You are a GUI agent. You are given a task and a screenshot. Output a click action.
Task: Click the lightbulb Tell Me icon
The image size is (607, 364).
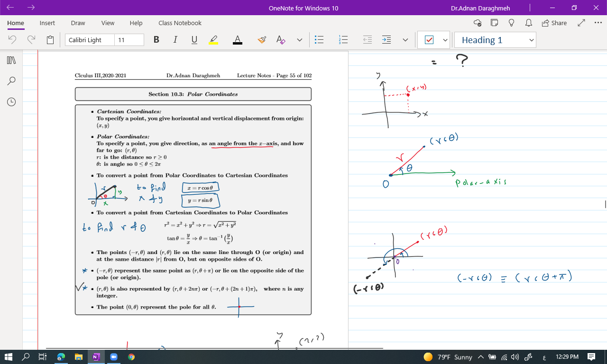pos(512,23)
